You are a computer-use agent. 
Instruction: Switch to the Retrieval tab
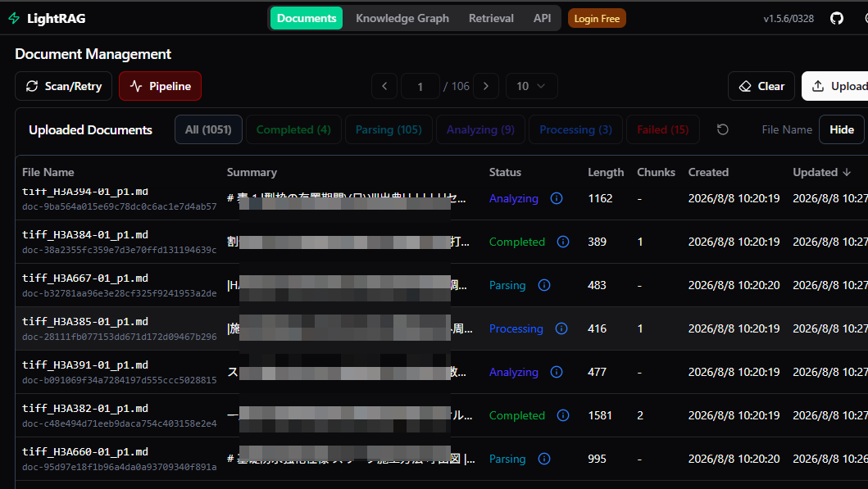[x=491, y=18]
